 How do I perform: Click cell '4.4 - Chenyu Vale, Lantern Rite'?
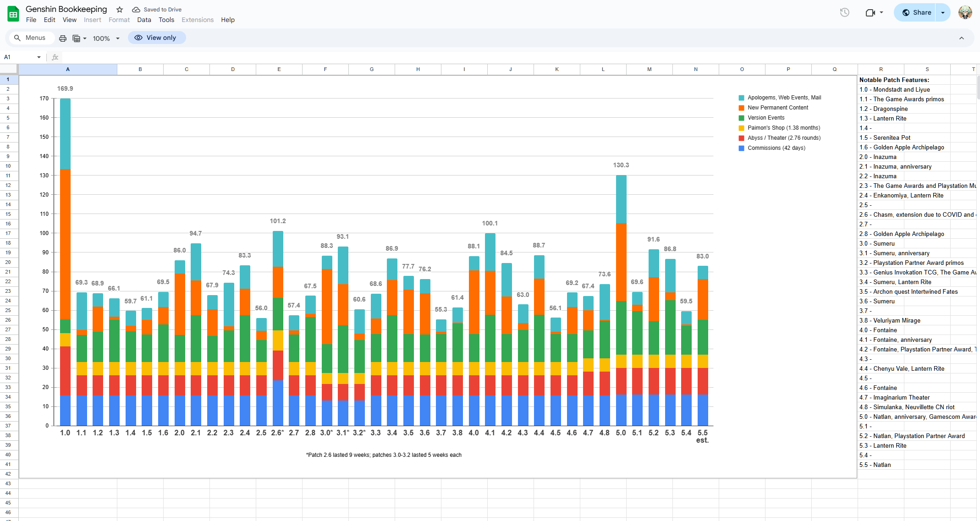(x=902, y=368)
